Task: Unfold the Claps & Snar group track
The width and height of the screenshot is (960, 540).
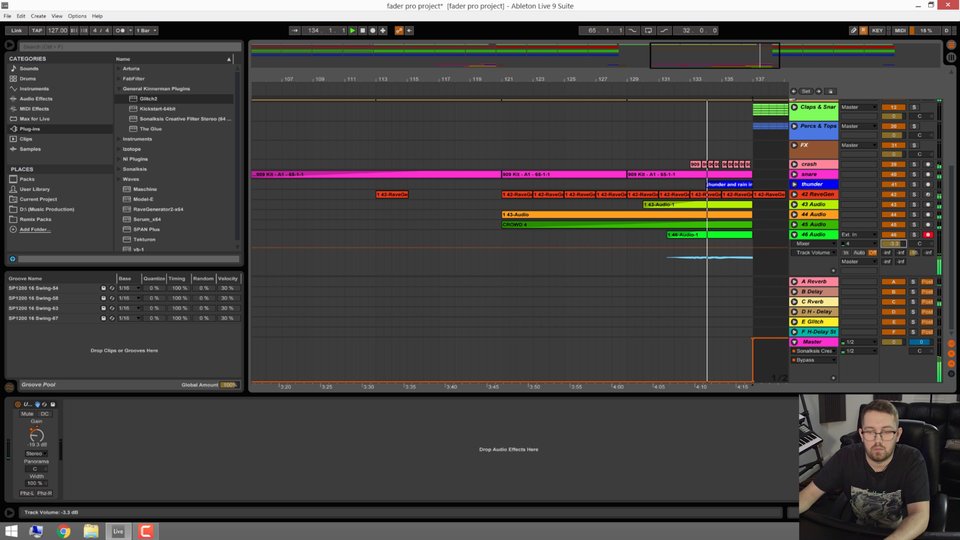Action: click(x=794, y=107)
